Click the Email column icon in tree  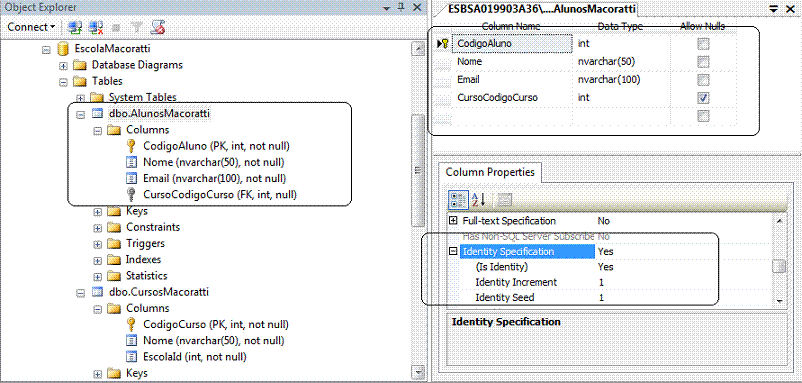[132, 178]
